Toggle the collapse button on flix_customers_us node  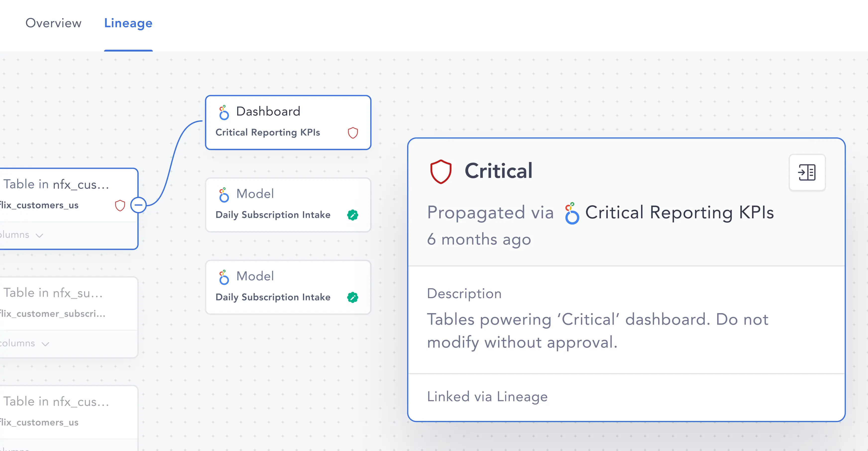(x=138, y=205)
